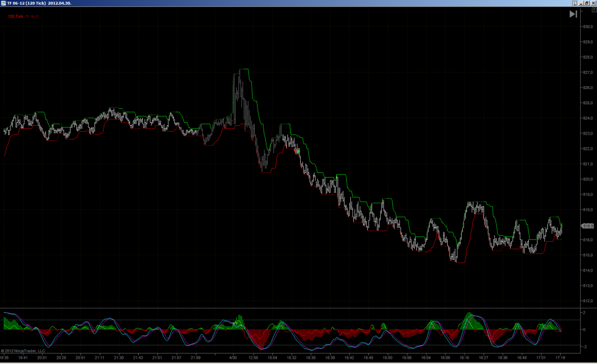Click the 17:01 time axis label
Viewport: 597px width, 364px height.
541,358
